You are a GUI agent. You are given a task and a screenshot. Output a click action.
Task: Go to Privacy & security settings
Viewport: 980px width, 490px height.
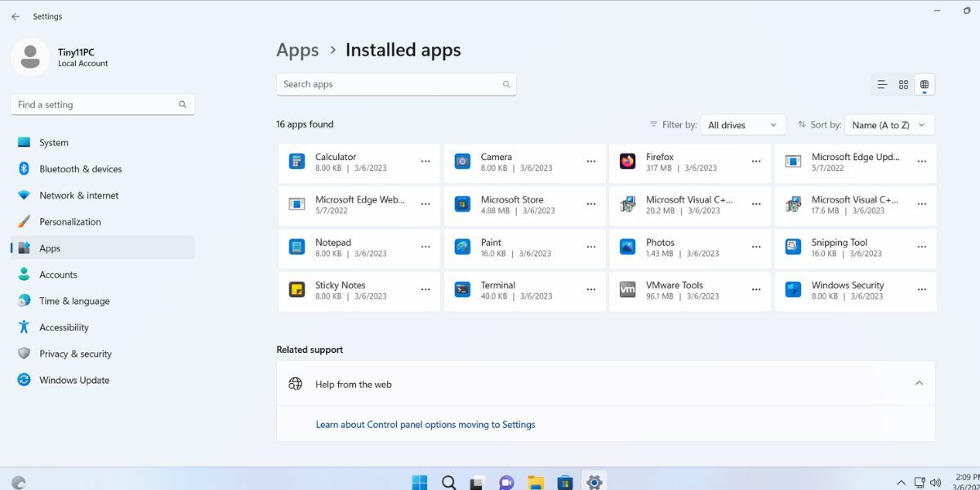click(x=103, y=354)
